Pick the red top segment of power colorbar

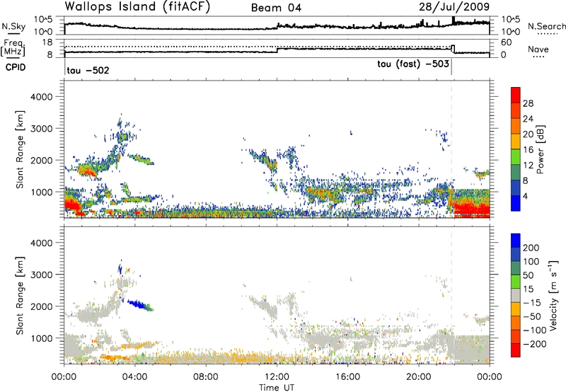click(x=516, y=95)
